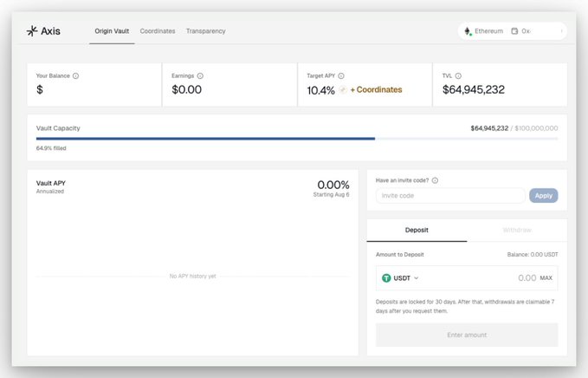Focus the Invite code input field
This screenshot has height=378, width=588.
click(x=450, y=196)
